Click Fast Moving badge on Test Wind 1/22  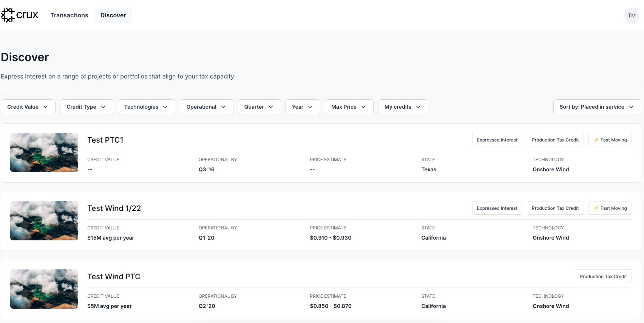[x=610, y=208]
